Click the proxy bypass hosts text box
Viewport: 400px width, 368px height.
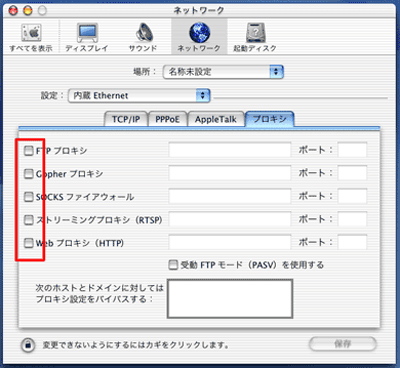[230, 299]
